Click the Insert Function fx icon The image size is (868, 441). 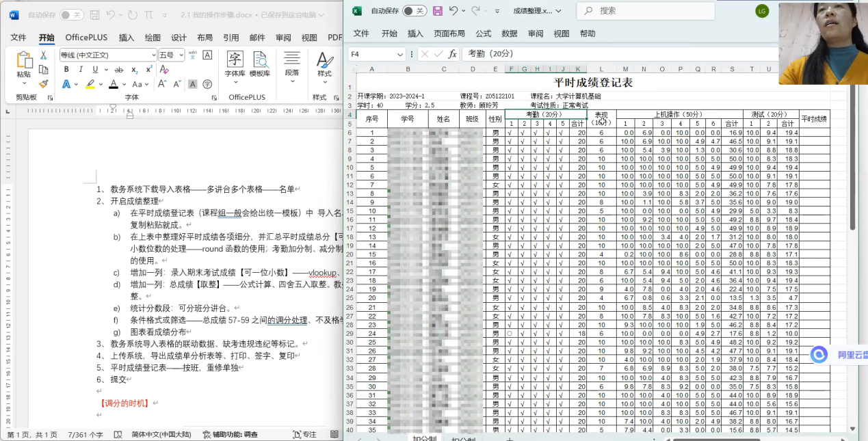452,54
